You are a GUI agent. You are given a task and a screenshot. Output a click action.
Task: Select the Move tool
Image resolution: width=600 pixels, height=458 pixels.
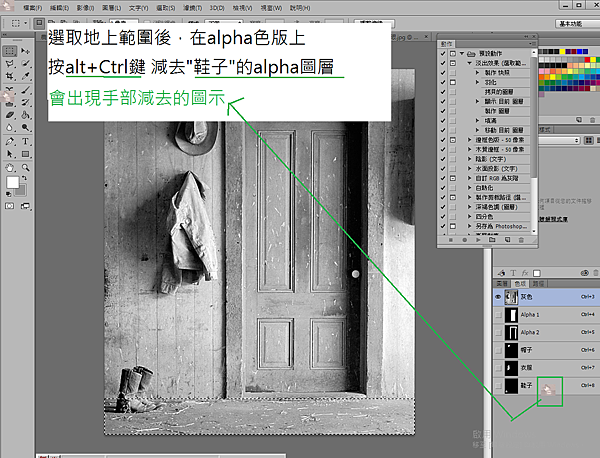[x=25, y=51]
